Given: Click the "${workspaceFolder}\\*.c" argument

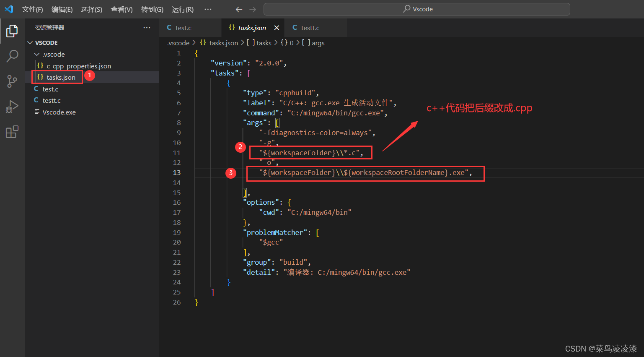Looking at the screenshot, I should coord(309,153).
